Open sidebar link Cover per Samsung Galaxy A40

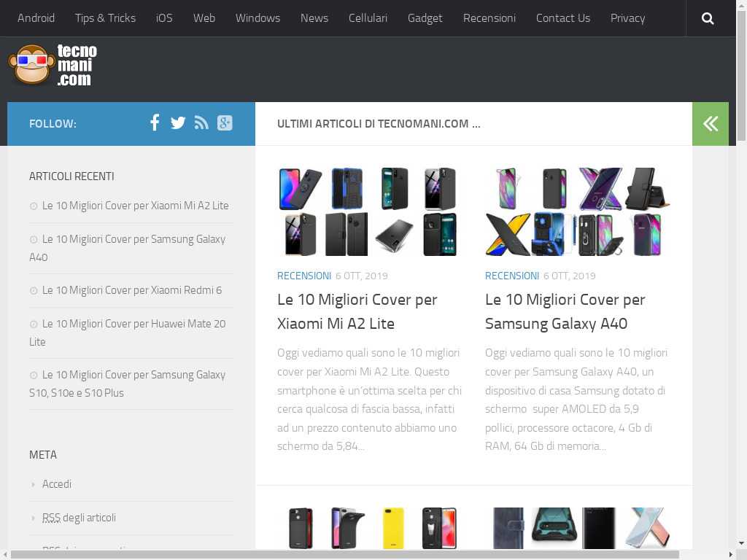127,248
